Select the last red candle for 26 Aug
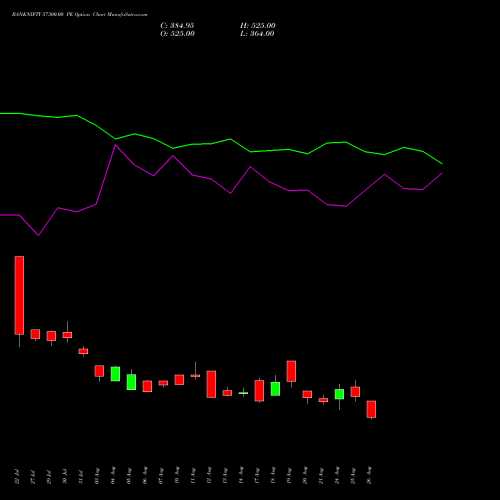Screen dimensions: 500x500 [x=371, y=409]
